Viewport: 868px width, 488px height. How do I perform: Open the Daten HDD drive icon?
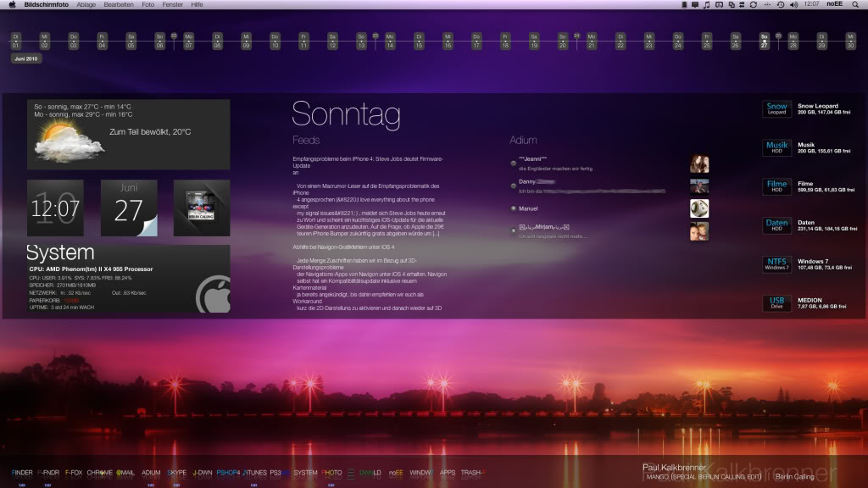point(776,225)
